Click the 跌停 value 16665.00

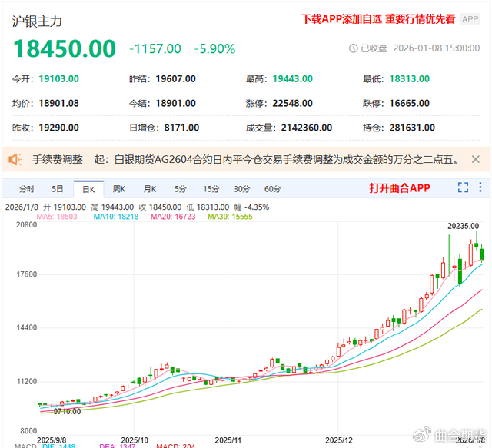pyautogui.click(x=410, y=103)
